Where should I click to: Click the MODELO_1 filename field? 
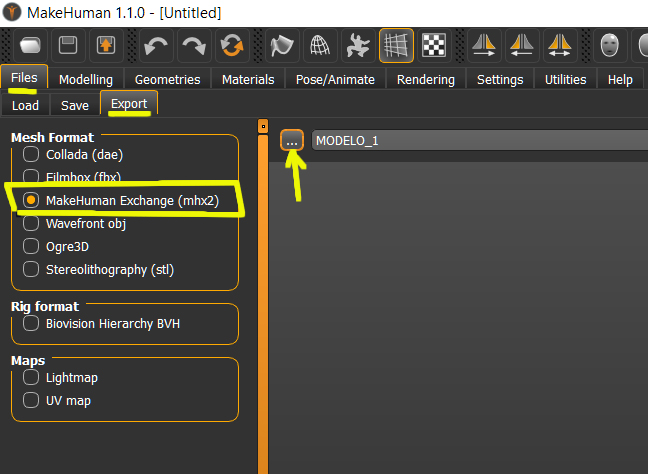(479, 141)
